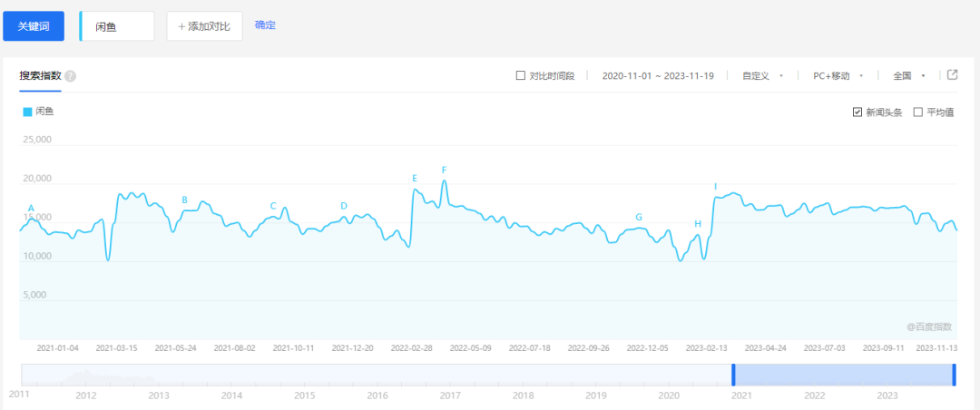Click news marker H on the chart

[x=698, y=224]
